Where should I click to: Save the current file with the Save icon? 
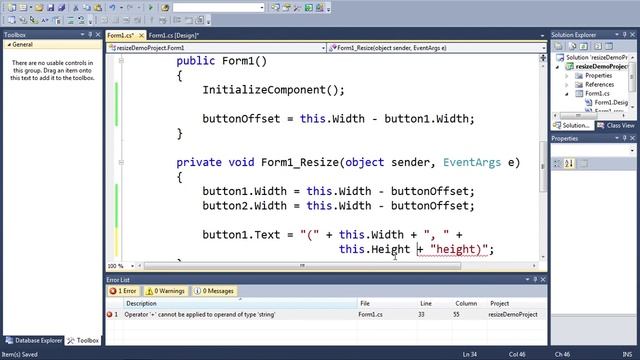[51, 7]
